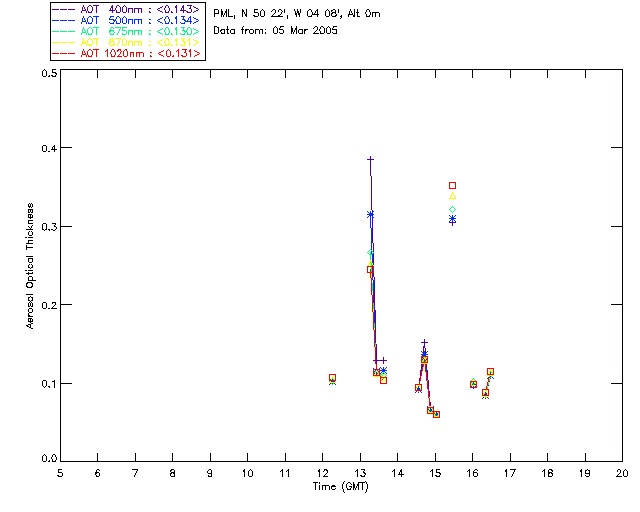Click the x-axis label 10
The height and width of the screenshot is (512, 640).
(x=247, y=473)
